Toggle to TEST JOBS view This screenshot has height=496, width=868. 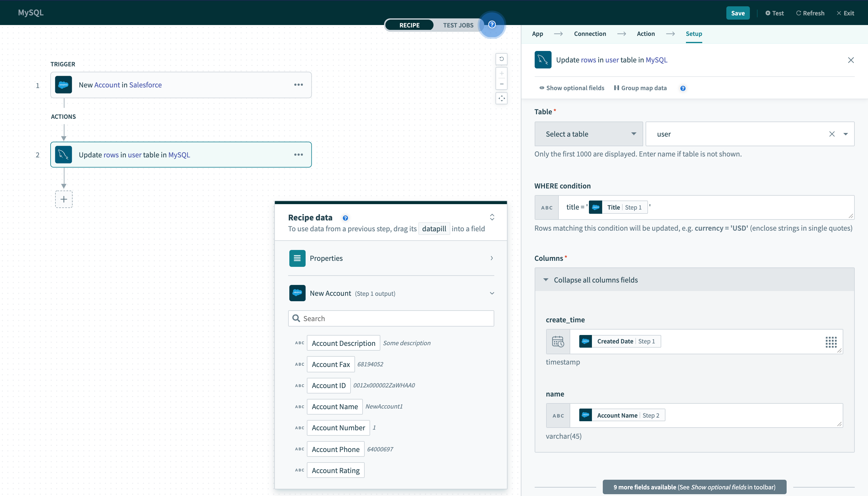(458, 24)
